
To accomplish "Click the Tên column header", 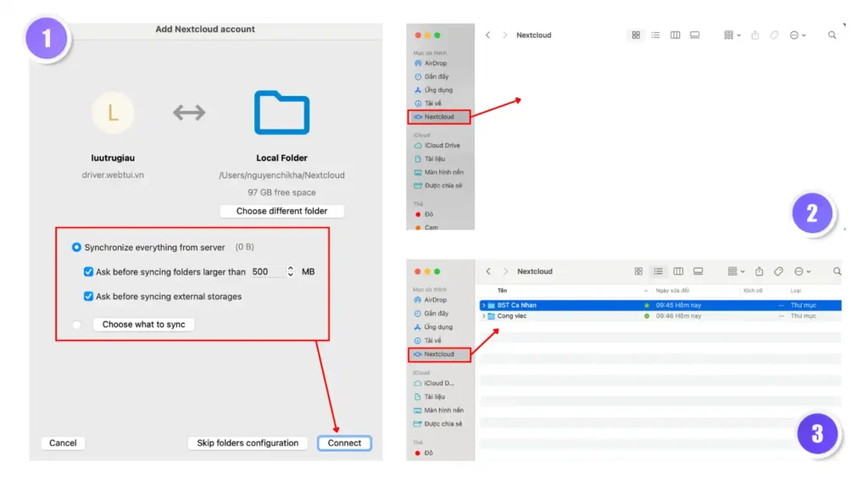I will (x=502, y=291).
